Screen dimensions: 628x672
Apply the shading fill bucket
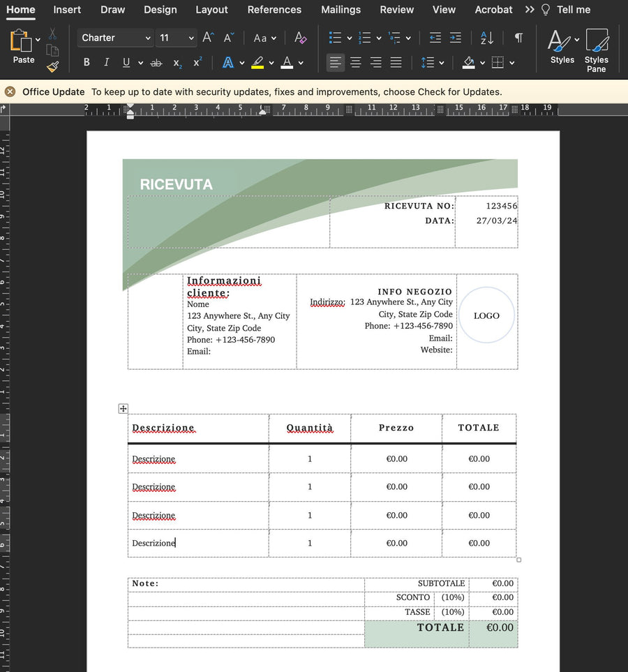[x=468, y=63]
